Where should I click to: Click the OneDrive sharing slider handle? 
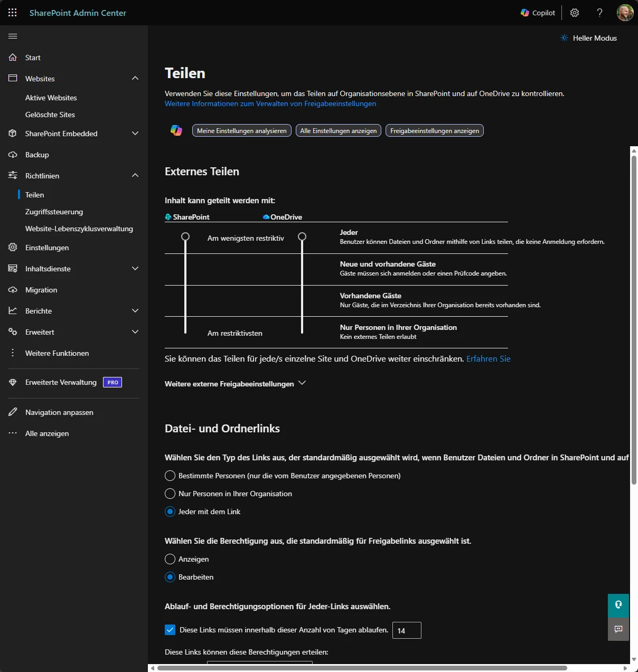point(302,236)
